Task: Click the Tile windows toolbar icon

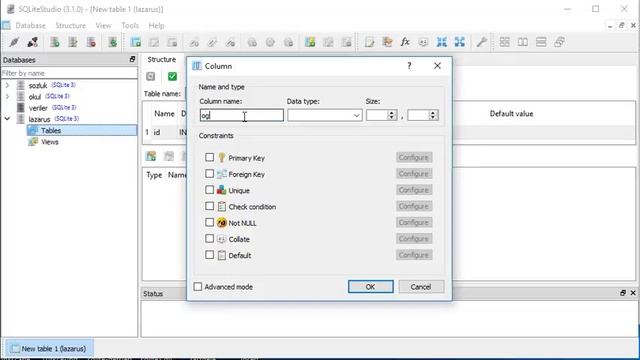Action: coord(504,42)
